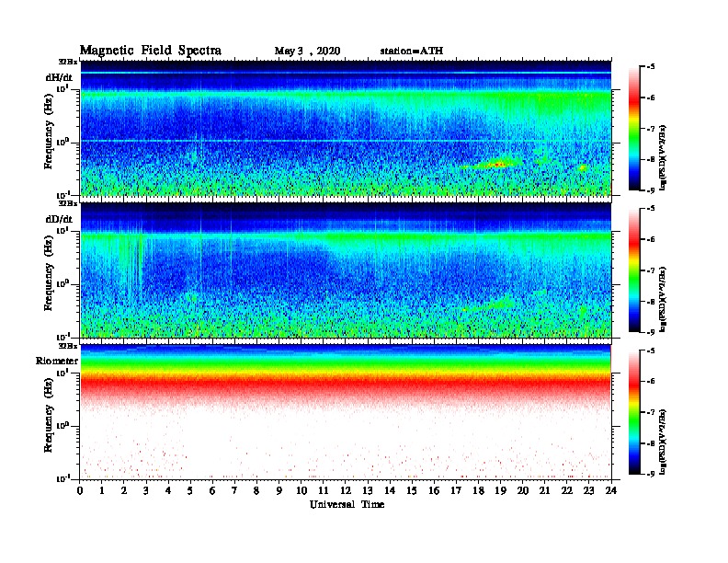This screenshot has width=728, height=563.
Task: Click the PSD units label beside Riometer color bar
Action: pos(663,442)
